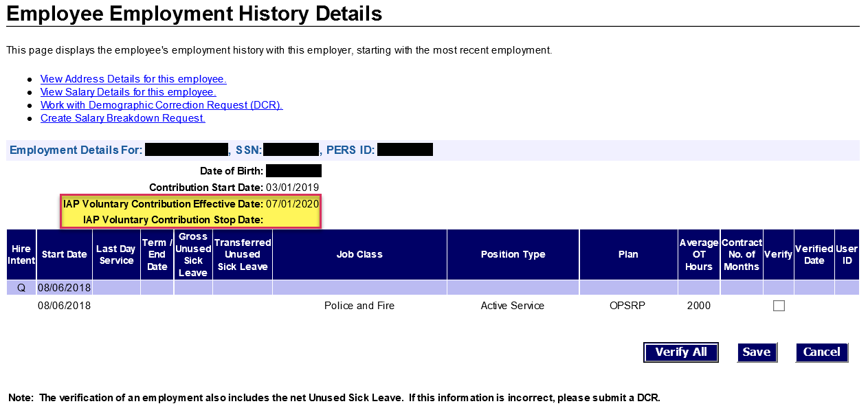The width and height of the screenshot is (868, 417).
Task: Open View Salary Details link
Action: [x=128, y=92]
